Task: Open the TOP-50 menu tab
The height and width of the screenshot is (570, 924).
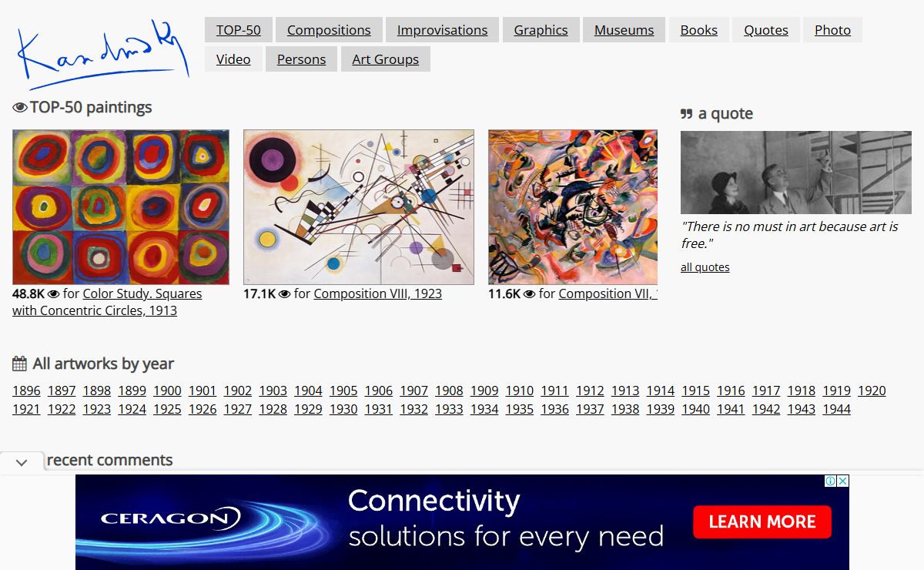Action: tap(239, 30)
